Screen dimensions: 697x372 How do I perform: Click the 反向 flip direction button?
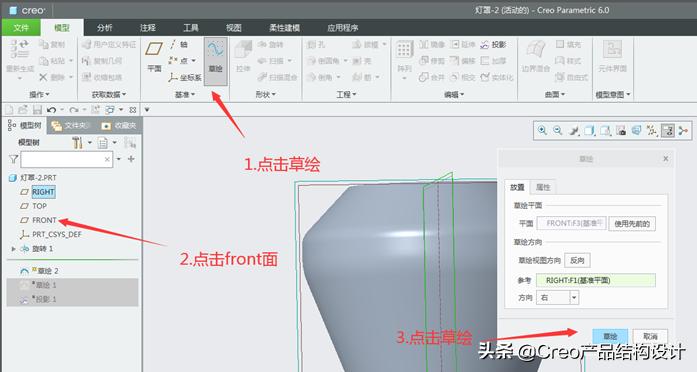pyautogui.click(x=577, y=260)
